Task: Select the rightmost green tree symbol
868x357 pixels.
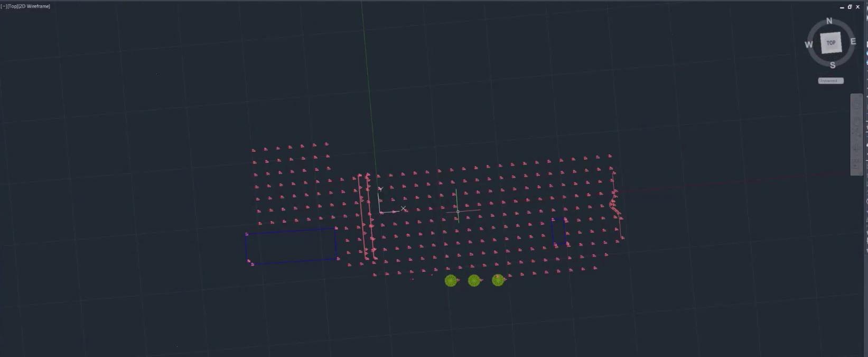Action: (x=498, y=280)
